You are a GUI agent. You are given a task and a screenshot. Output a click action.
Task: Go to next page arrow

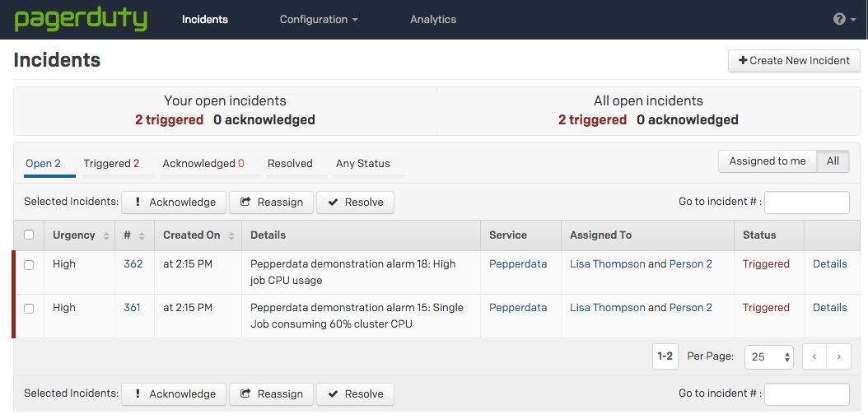[x=839, y=356]
